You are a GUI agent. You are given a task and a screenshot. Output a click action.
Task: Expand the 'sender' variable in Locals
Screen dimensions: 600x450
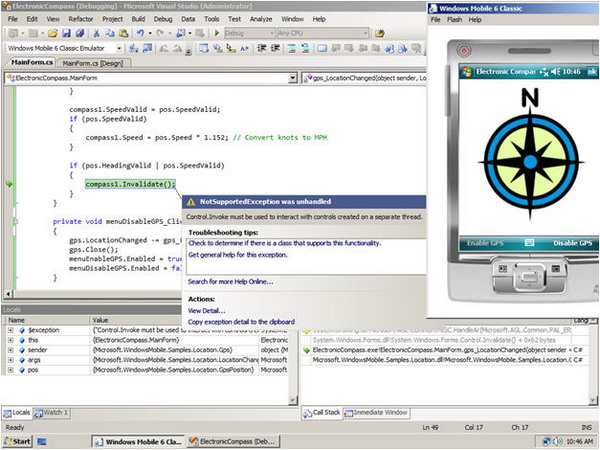tap(11, 350)
